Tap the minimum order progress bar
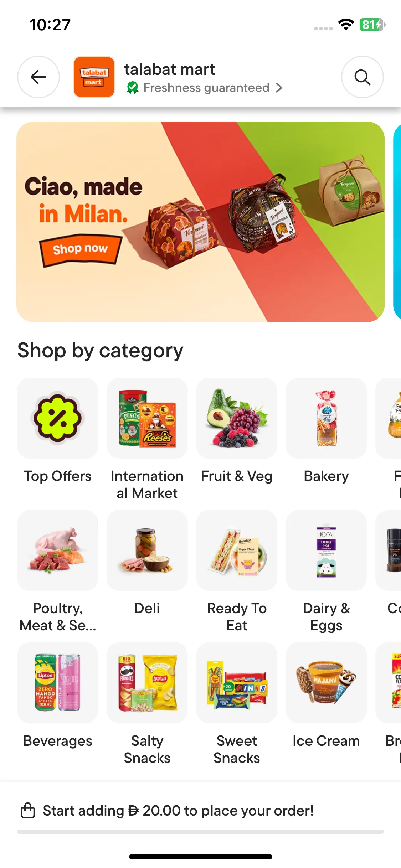Viewport: 401px width, 868px height. [x=200, y=832]
